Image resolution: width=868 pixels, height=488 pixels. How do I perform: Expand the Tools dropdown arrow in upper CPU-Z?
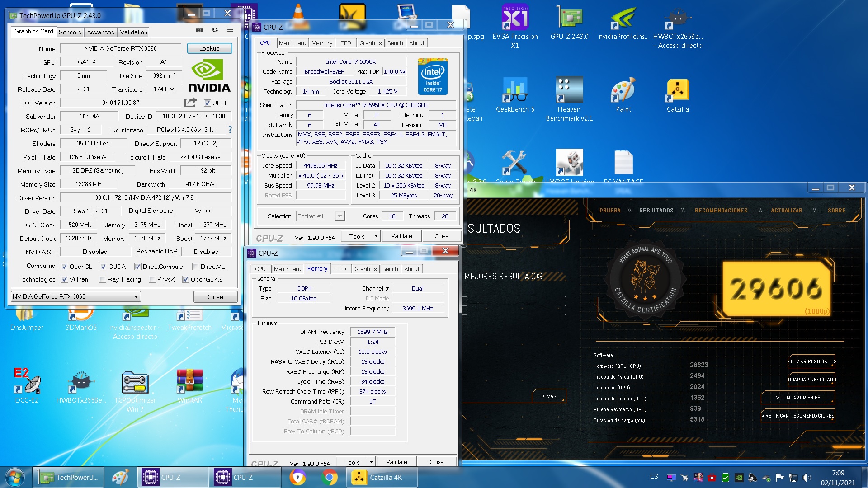point(376,236)
